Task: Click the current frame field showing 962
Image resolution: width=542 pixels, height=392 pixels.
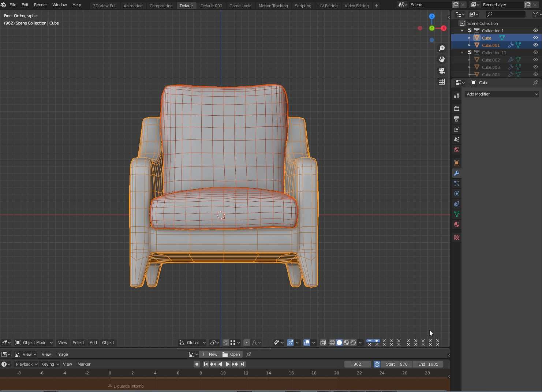Action: [x=357, y=364]
